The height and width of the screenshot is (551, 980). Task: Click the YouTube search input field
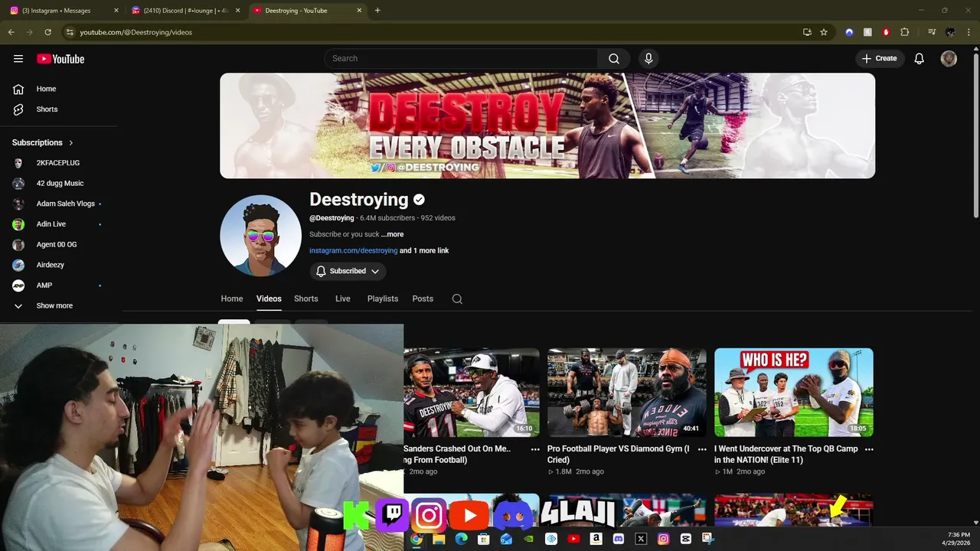point(461,59)
